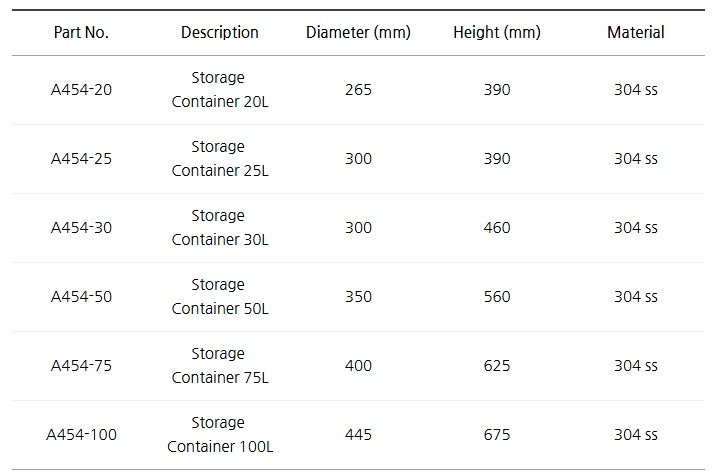Viewport: 724px width, 476px height.
Task: Select part number A454-50
Action: 81,297
